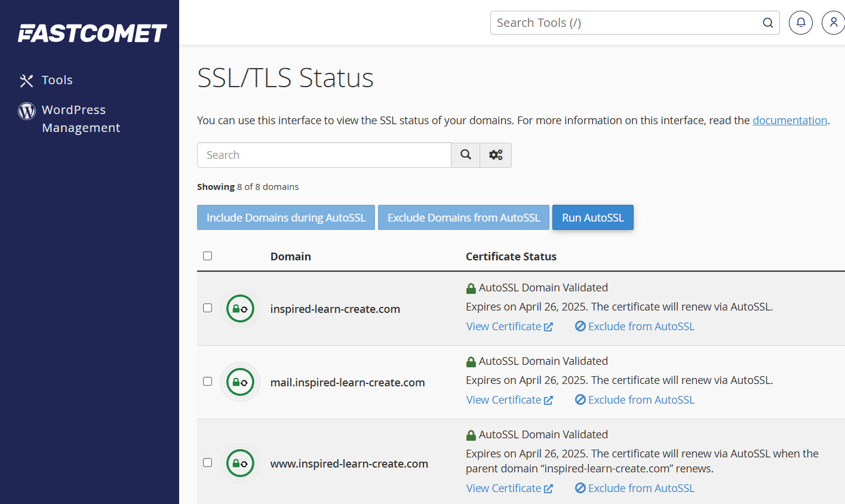Click the search magnifier in the Search Tools bar
This screenshot has width=845, height=504.
point(767,22)
